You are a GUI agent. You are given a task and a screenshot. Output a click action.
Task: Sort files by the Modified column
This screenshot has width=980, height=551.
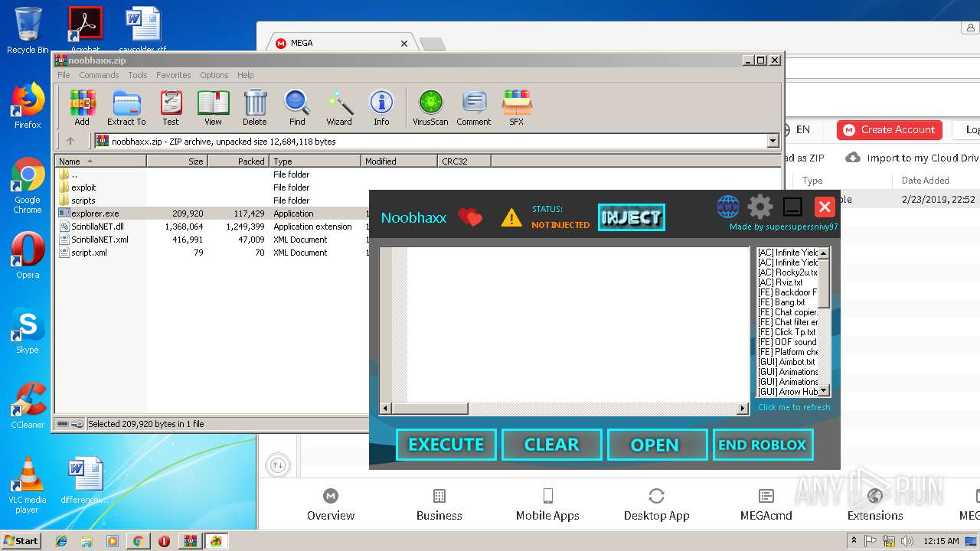tap(399, 161)
